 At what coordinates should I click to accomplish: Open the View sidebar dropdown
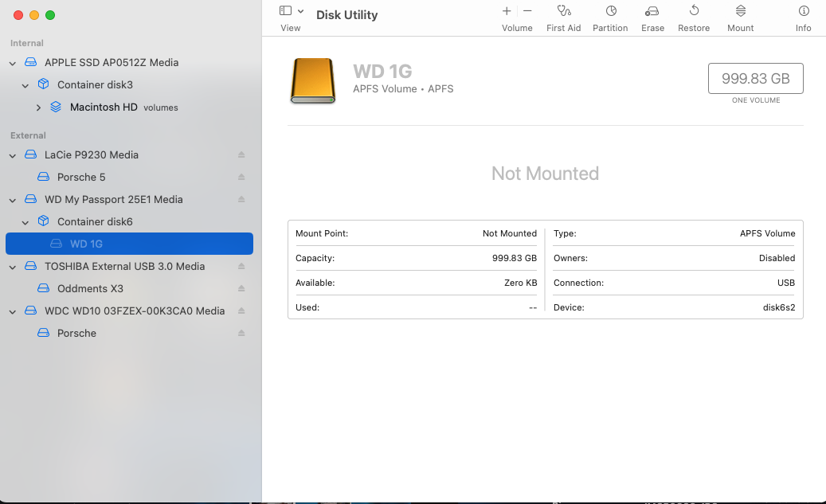[x=292, y=11]
